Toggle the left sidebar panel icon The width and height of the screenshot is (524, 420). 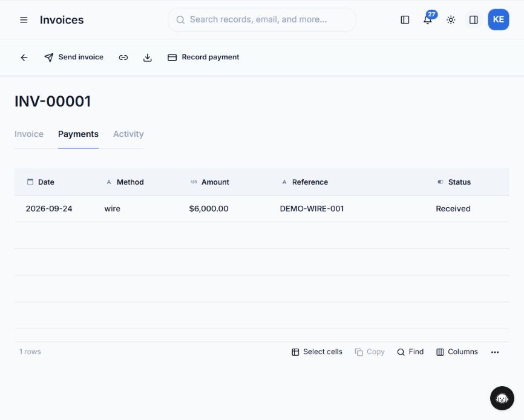(405, 20)
